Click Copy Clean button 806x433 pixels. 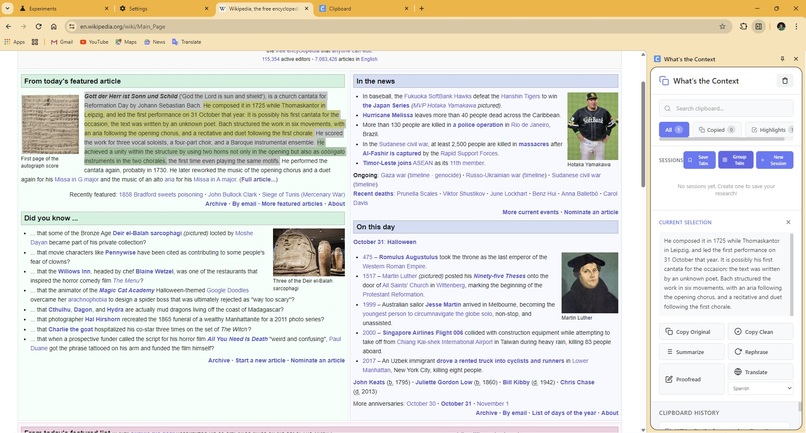tap(760, 332)
